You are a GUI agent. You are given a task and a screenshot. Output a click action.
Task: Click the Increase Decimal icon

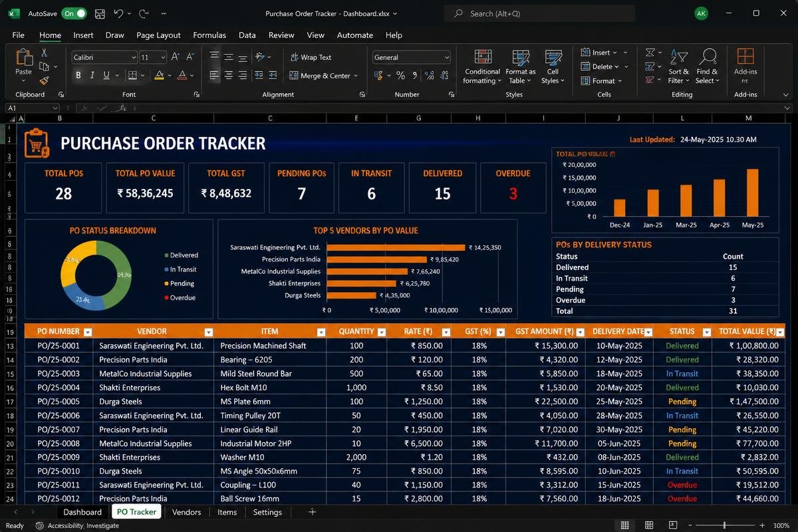click(x=430, y=76)
